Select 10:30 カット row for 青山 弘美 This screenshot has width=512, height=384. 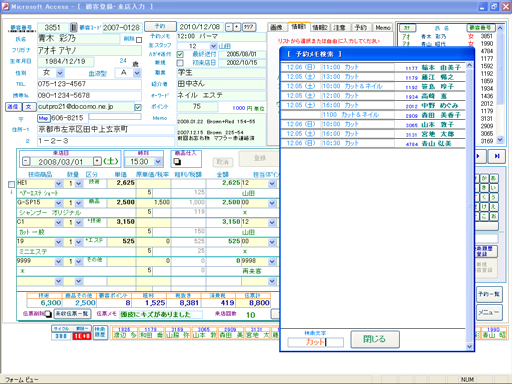point(373,143)
